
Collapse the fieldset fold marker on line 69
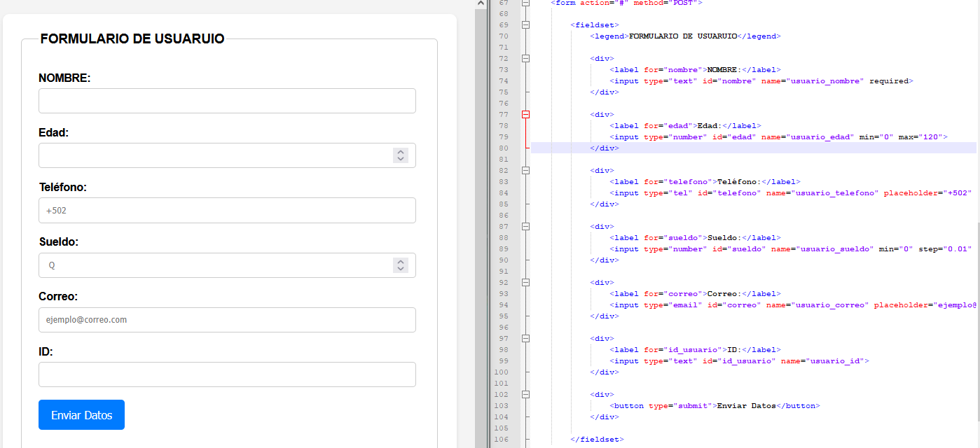coord(525,25)
